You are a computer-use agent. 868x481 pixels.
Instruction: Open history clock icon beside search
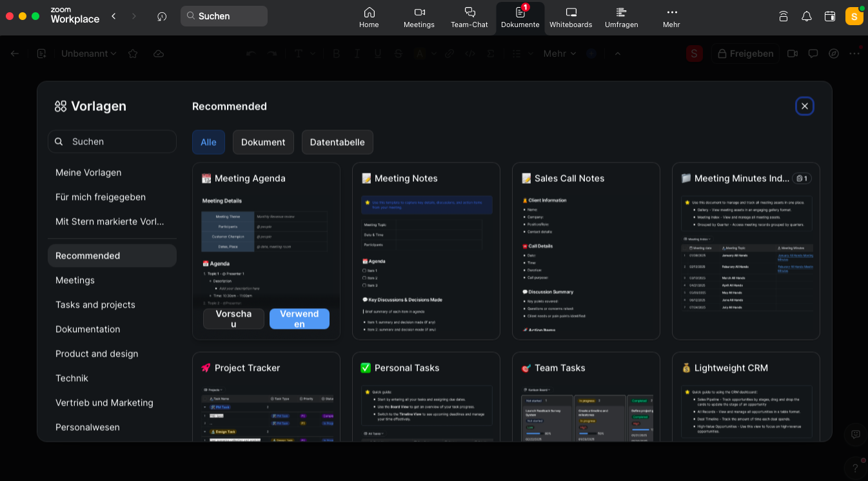pyautogui.click(x=162, y=16)
